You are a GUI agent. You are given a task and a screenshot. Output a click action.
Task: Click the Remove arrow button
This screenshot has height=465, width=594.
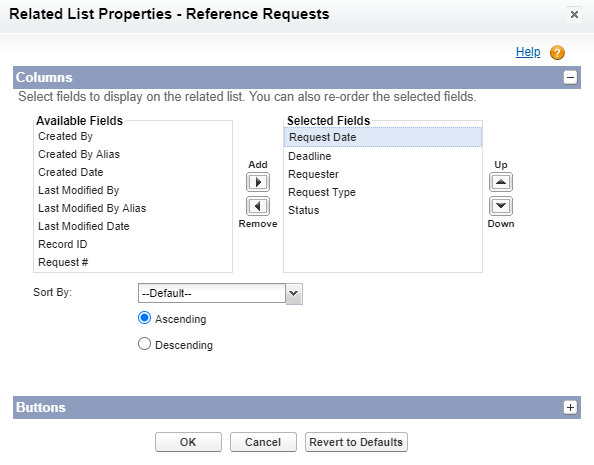coord(258,206)
